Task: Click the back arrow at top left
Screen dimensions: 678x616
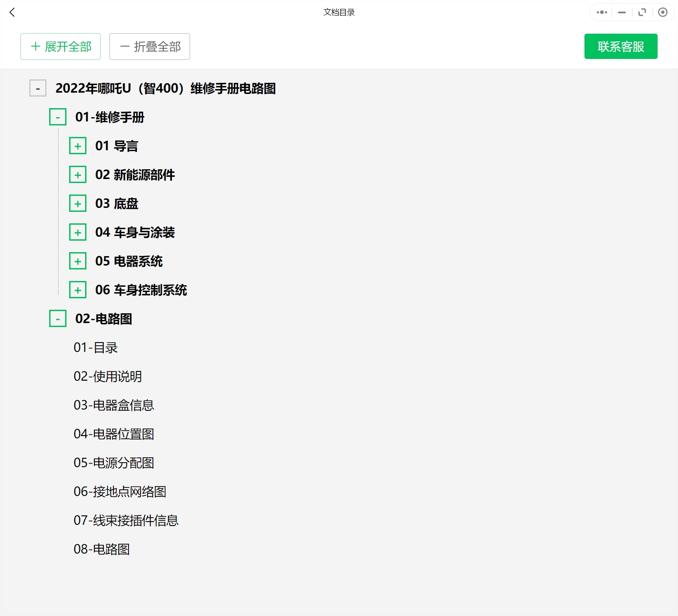Action: 12,12
